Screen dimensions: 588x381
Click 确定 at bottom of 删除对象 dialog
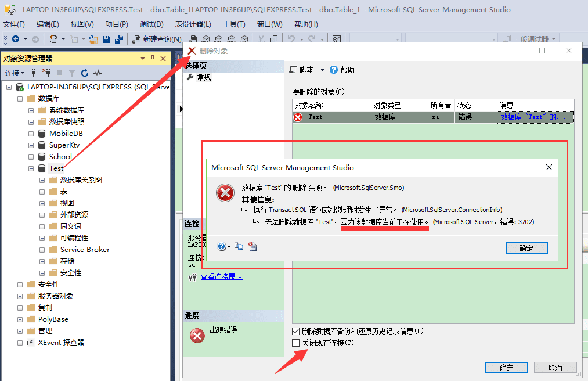(507, 368)
